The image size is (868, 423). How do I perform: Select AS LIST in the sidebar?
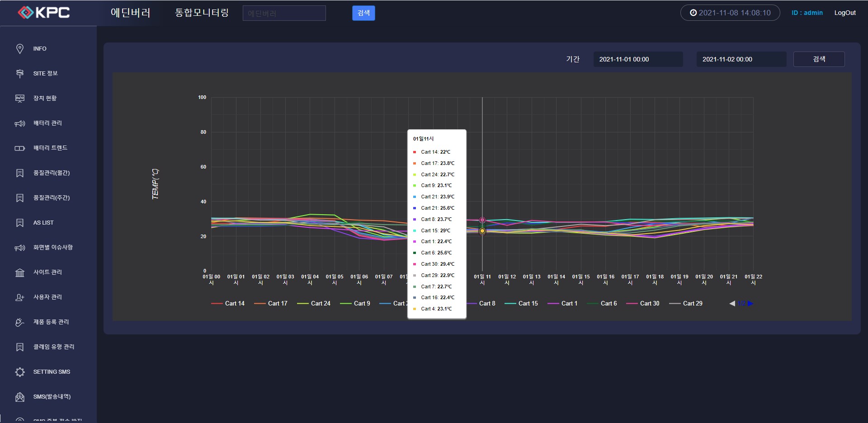pos(43,223)
